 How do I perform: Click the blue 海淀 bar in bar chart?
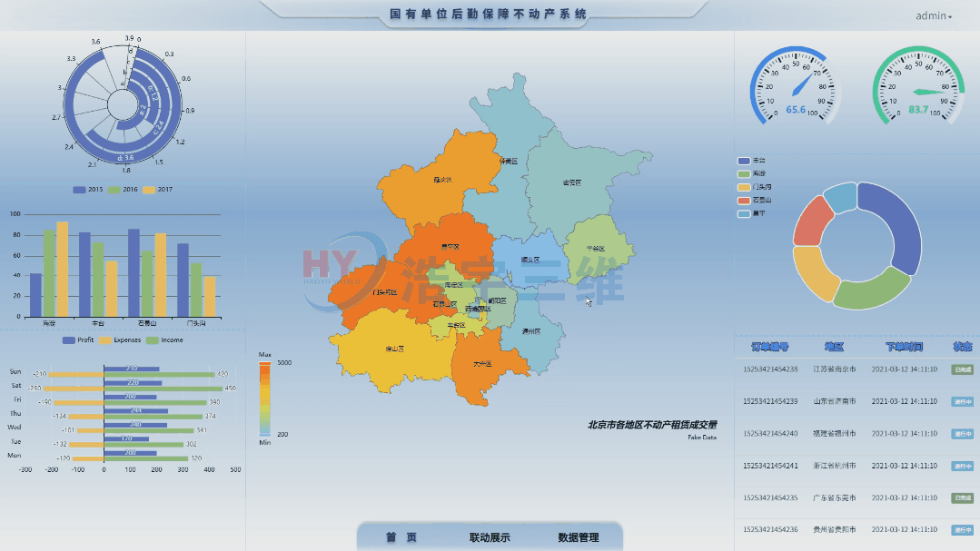pyautogui.click(x=35, y=295)
